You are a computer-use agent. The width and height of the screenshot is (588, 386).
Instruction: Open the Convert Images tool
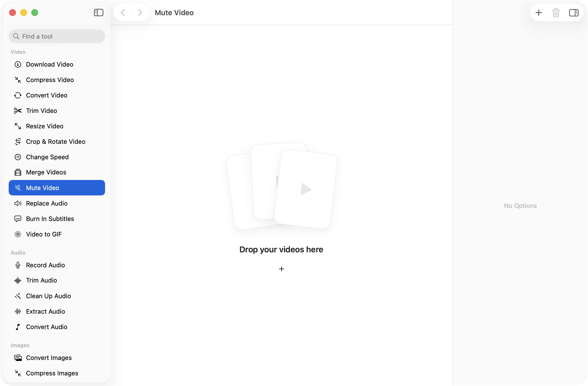(x=57, y=358)
